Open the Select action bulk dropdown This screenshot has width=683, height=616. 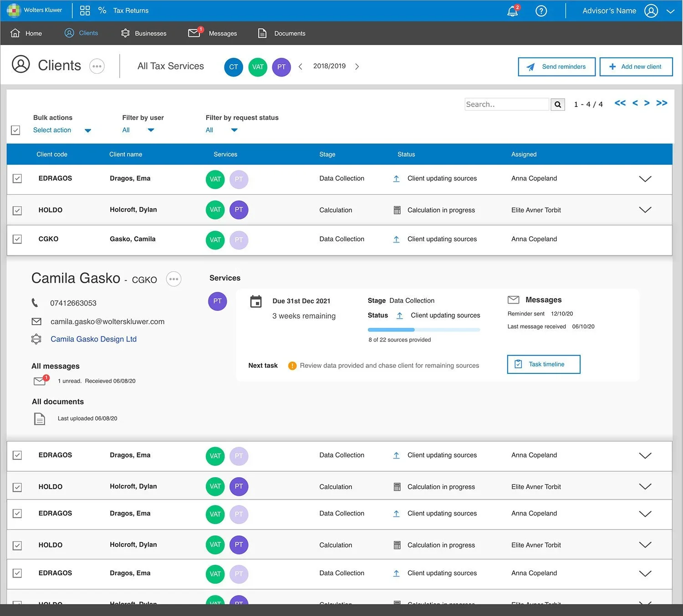[62, 130]
